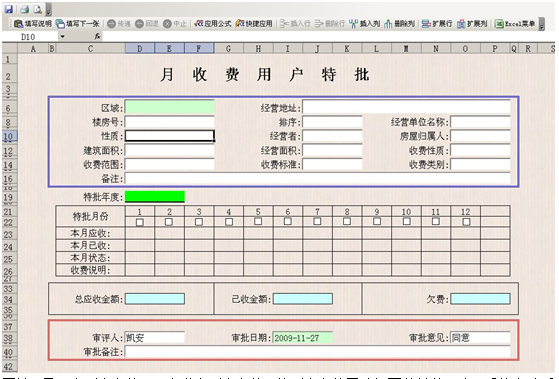559x379 pixels.
Task: Click 快捷应用 toolbar button
Action: click(x=254, y=24)
